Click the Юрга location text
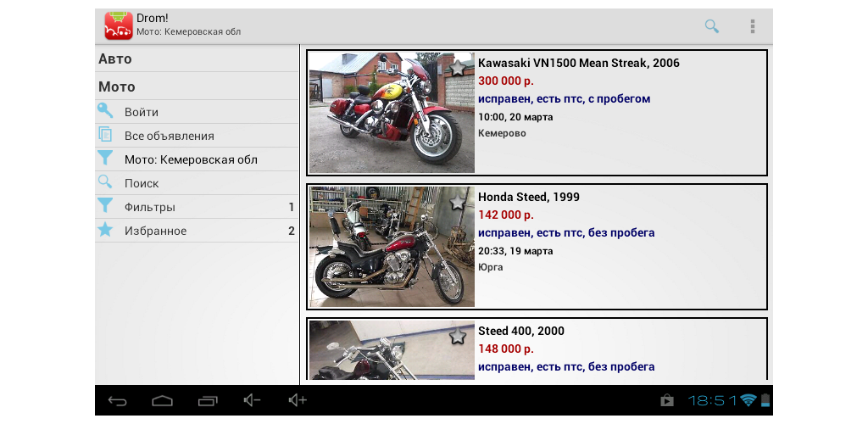 (x=491, y=267)
